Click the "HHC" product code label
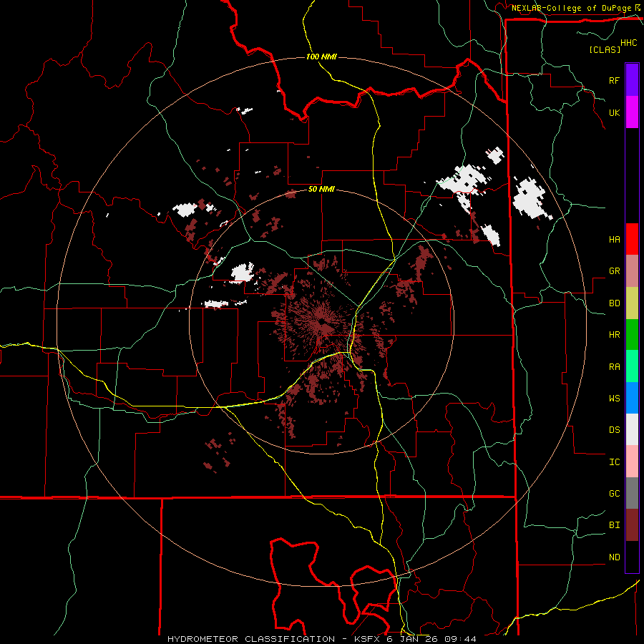This screenshot has width=644, height=644. coord(629,43)
